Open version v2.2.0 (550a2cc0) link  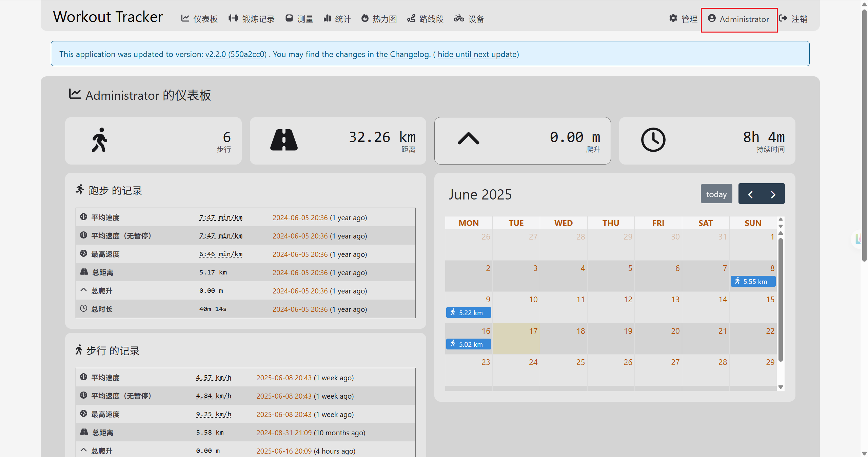236,54
